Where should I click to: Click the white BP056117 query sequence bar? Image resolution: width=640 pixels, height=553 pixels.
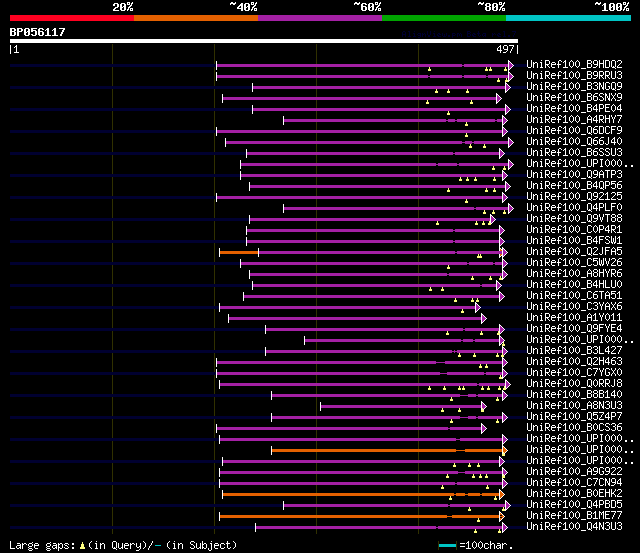coord(264,41)
